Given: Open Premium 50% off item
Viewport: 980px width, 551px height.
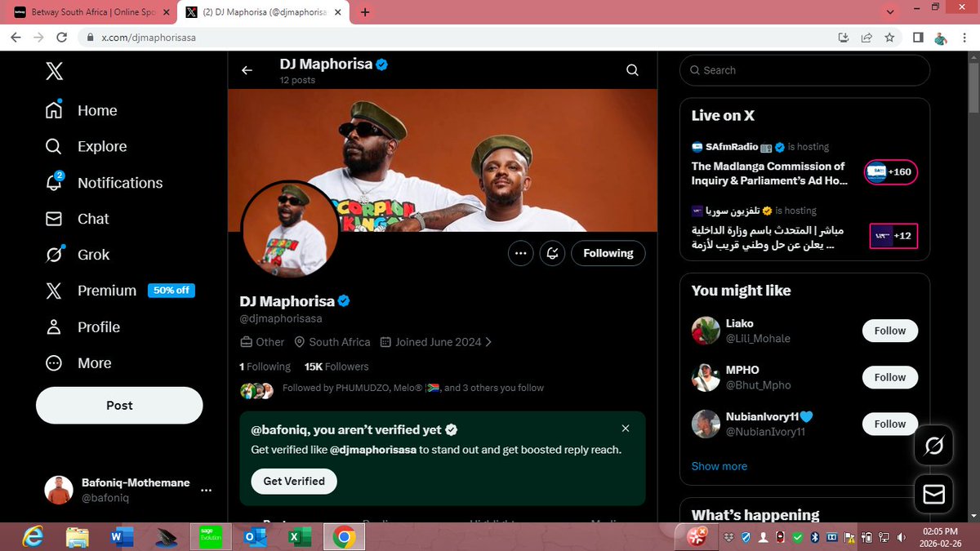Looking at the screenshot, I should pos(119,291).
